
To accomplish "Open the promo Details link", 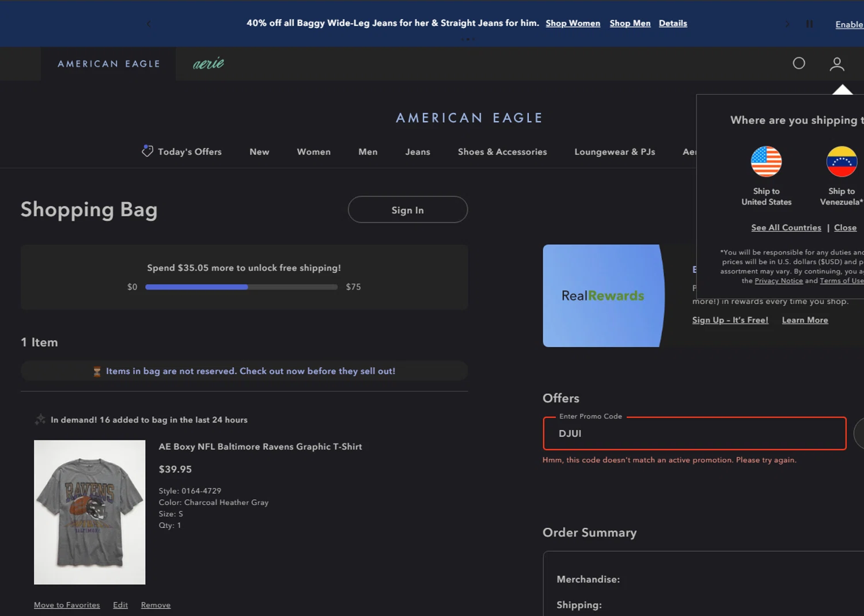I will 673,24.
